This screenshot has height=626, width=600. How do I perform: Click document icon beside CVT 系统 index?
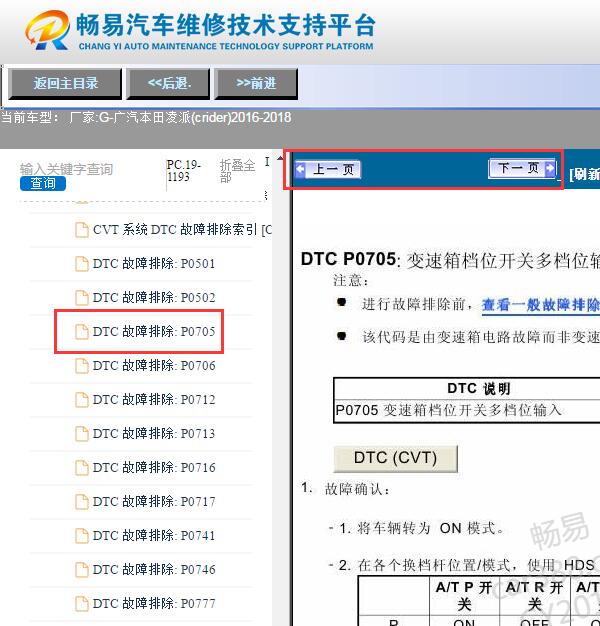(x=82, y=230)
